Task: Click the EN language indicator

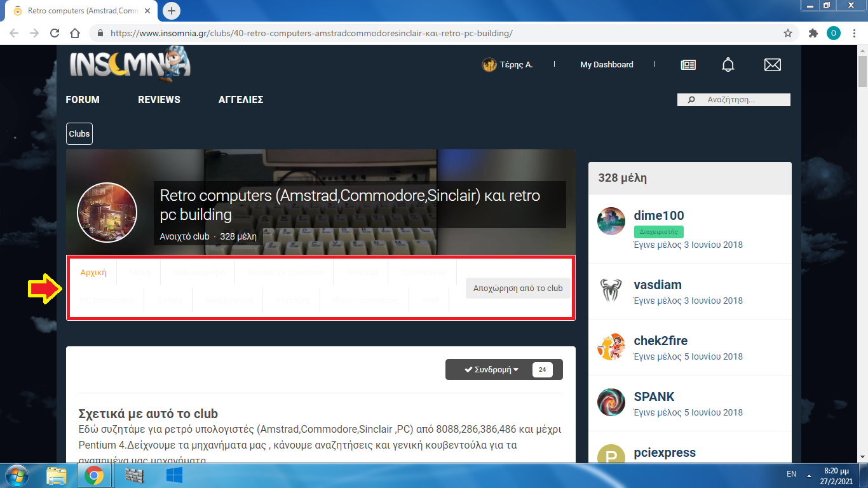Action: (x=791, y=474)
